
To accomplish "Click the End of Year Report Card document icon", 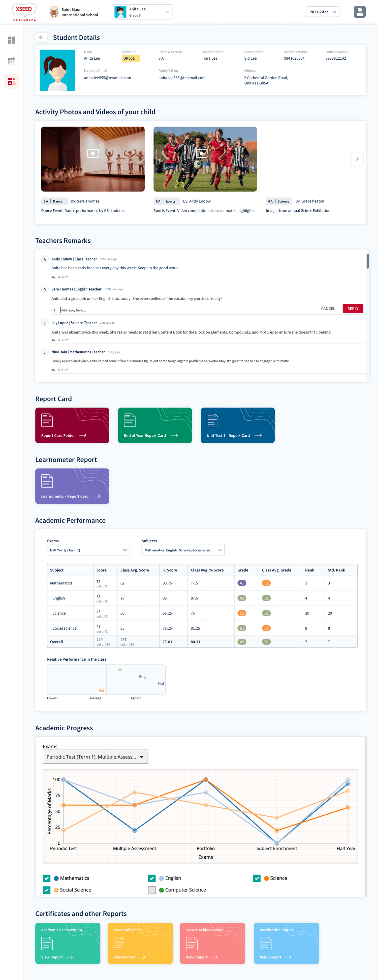I will [130, 420].
